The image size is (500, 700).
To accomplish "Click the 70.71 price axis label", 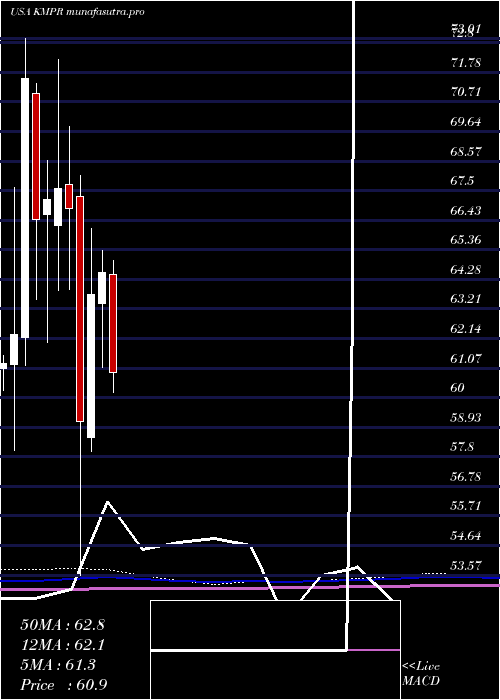I will click(x=466, y=92).
